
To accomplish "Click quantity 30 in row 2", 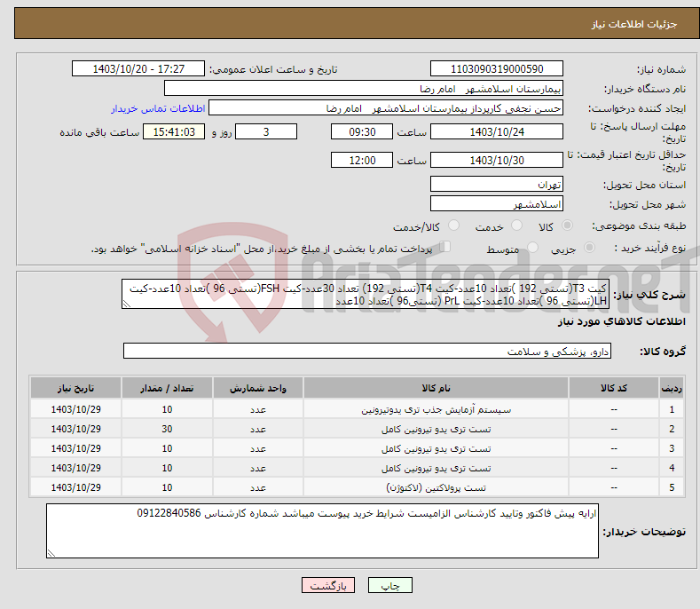I will pos(167,429).
